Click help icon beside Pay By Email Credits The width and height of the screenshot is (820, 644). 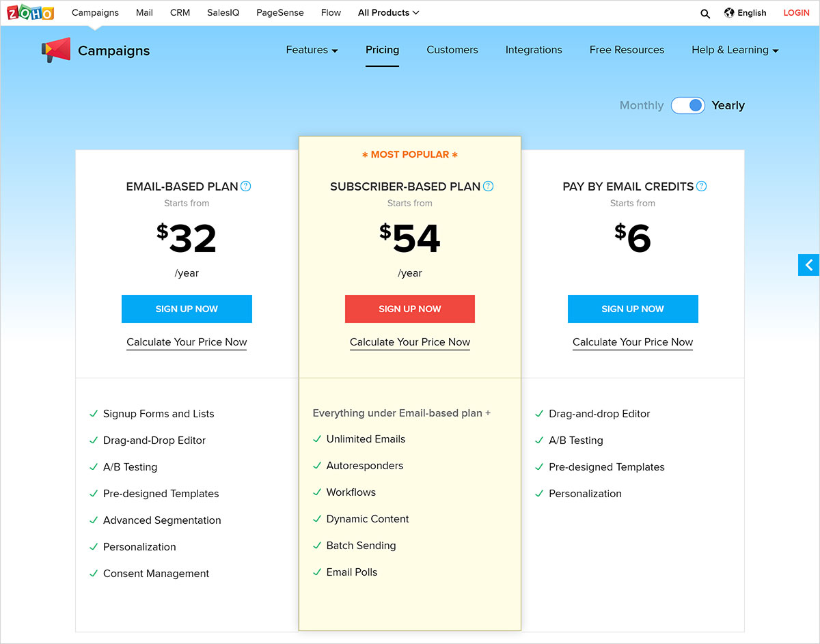click(701, 186)
